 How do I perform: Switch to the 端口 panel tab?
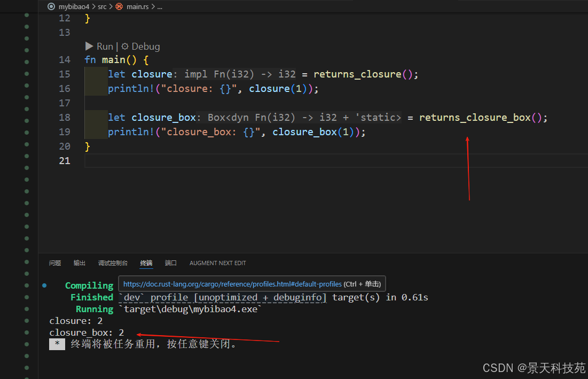click(170, 263)
